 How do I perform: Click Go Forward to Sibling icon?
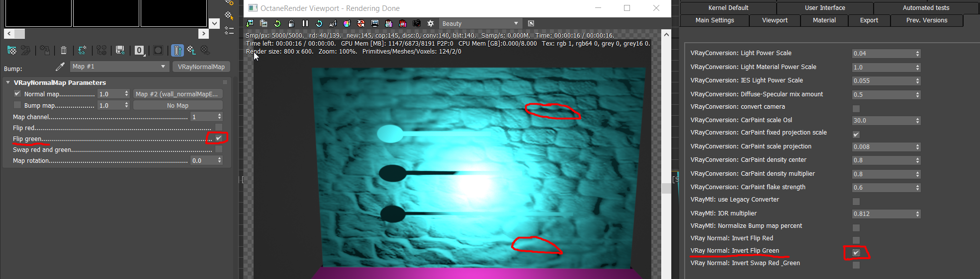205,50
